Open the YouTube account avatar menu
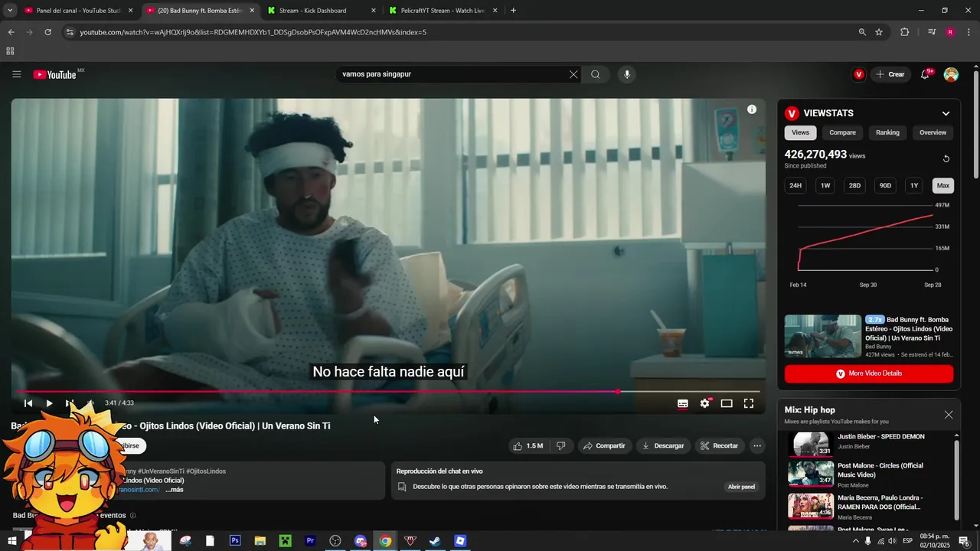Image resolution: width=980 pixels, height=551 pixels. [951, 74]
